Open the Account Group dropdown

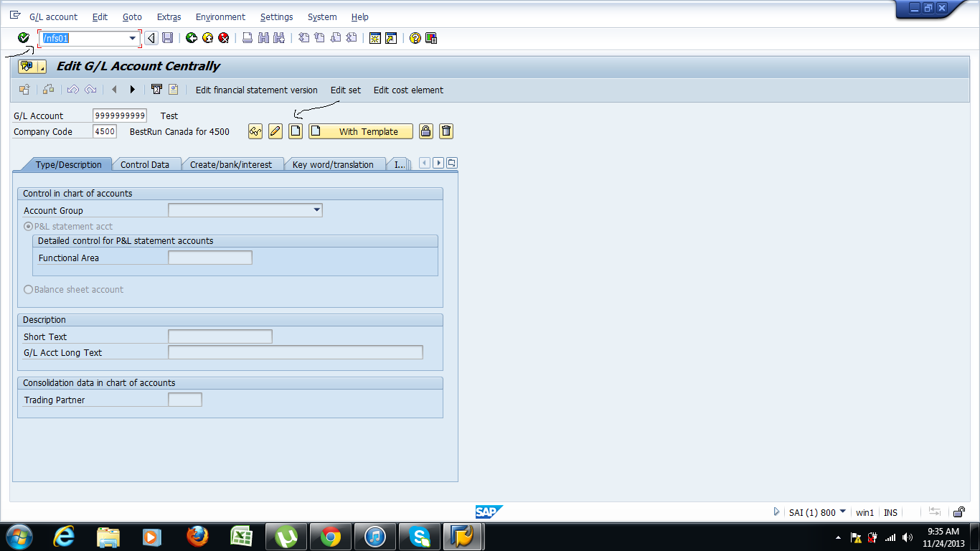[x=317, y=209]
